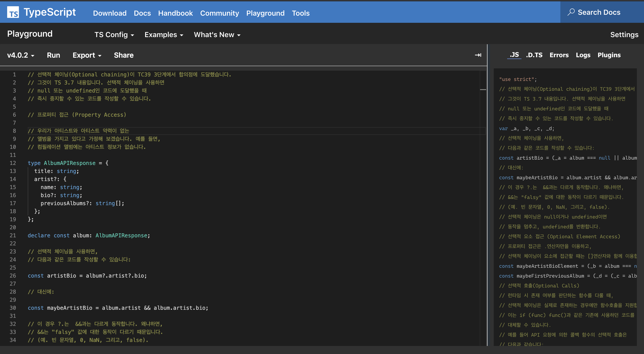Image resolution: width=644 pixels, height=354 pixels.
Task: Visit the Community page
Action: point(220,13)
